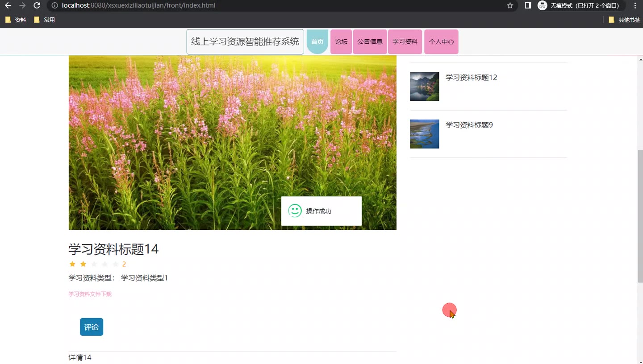Open the 资料 bookmark folder

click(16, 20)
